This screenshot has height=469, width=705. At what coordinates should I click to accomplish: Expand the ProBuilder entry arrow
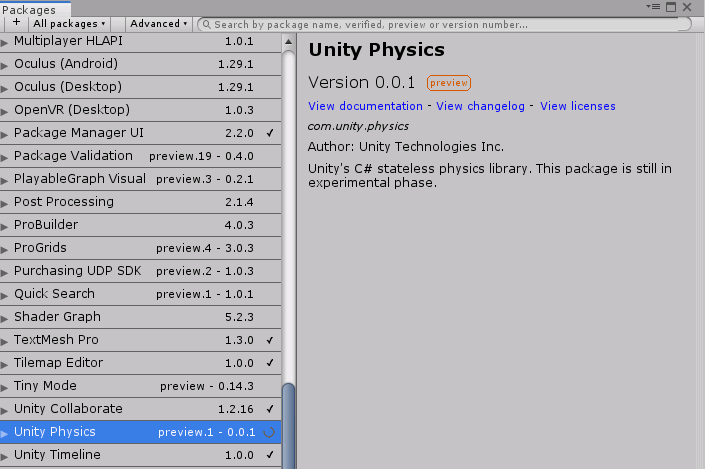click(4, 227)
